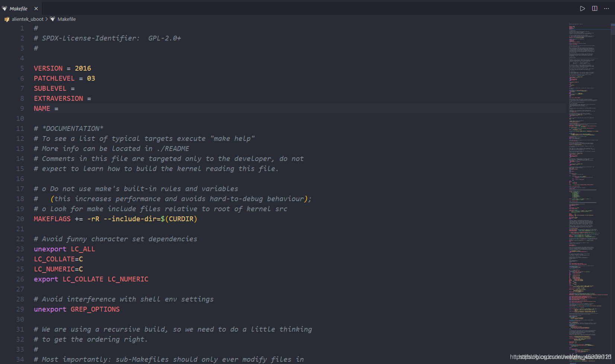This screenshot has height=364, width=615.
Task: Select the Makefile editor tab
Action: click(x=21, y=9)
